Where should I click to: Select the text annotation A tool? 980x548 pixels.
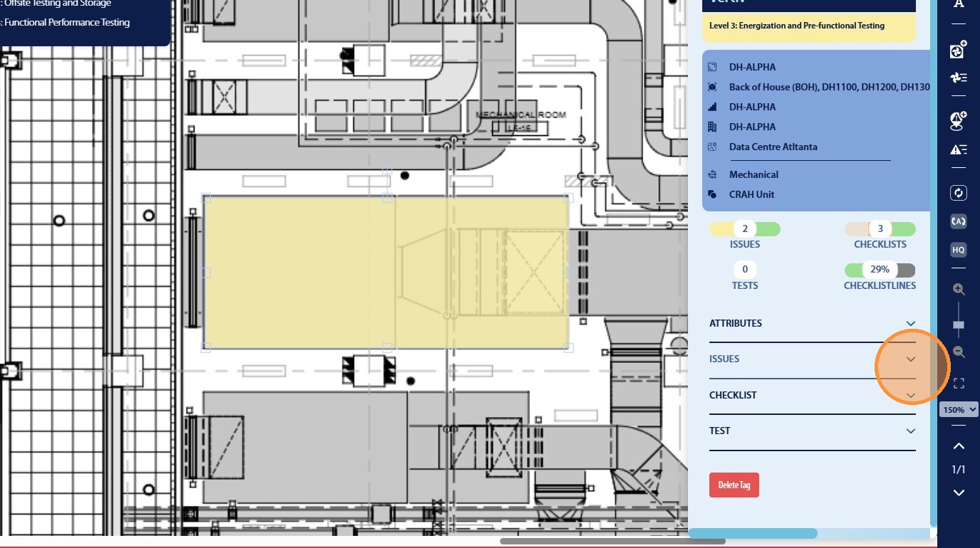[959, 4]
